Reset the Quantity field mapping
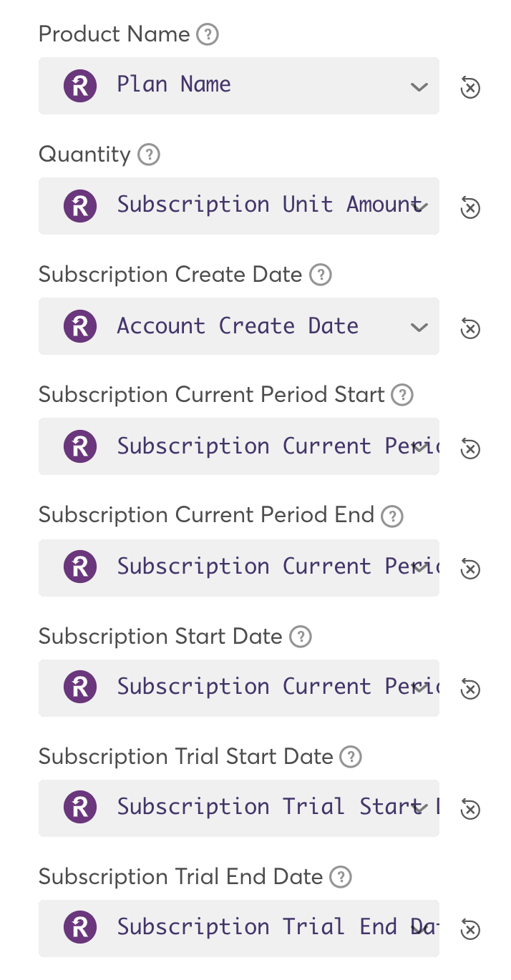511x980 pixels. 469,207
